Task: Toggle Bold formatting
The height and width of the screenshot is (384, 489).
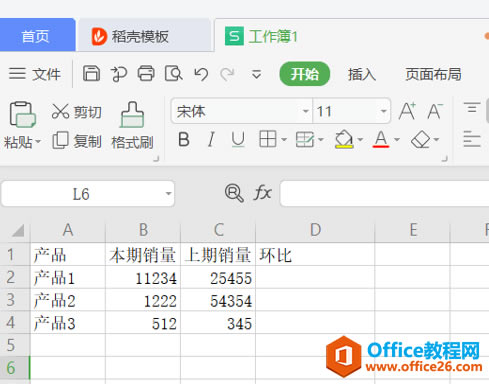Action: (184, 140)
